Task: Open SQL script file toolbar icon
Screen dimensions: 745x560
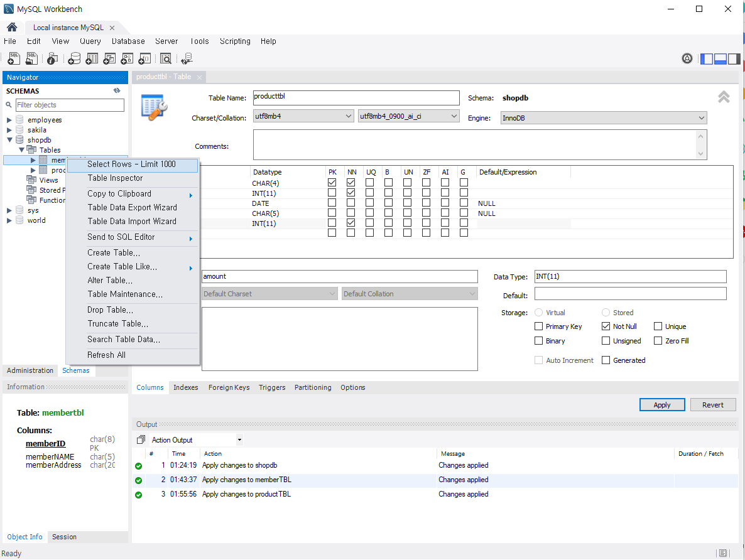Action: [x=32, y=58]
